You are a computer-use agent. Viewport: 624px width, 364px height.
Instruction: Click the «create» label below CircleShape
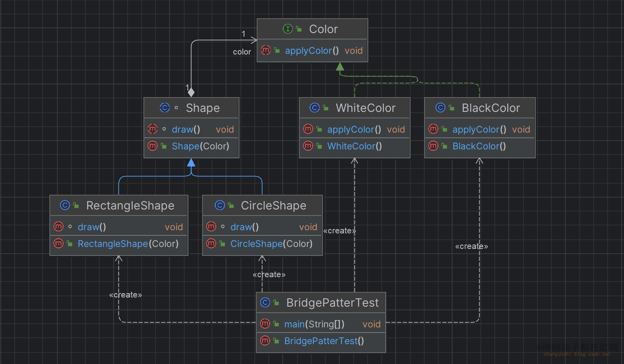pyautogui.click(x=269, y=274)
